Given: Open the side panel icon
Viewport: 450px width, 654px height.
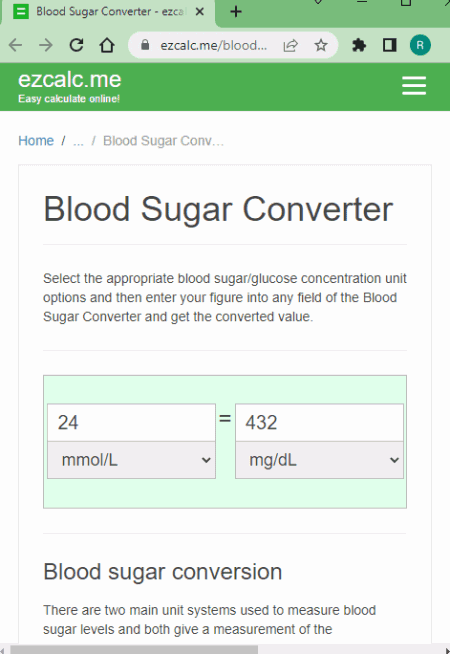Looking at the screenshot, I should coord(390,45).
